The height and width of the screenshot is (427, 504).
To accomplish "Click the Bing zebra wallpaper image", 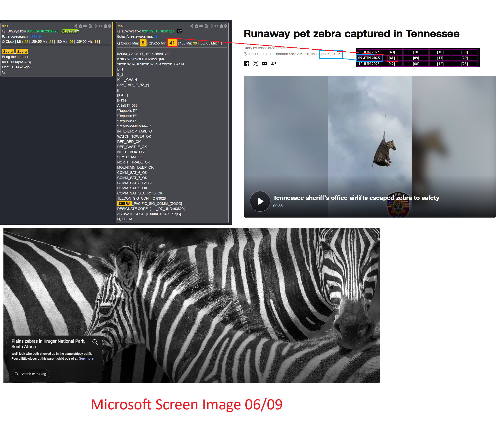I will coord(192,305).
